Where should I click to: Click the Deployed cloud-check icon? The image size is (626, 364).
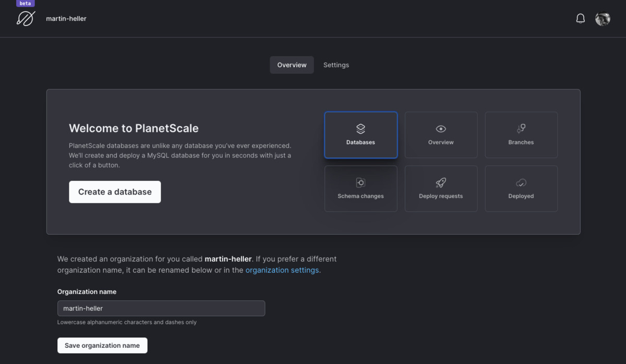(521, 183)
